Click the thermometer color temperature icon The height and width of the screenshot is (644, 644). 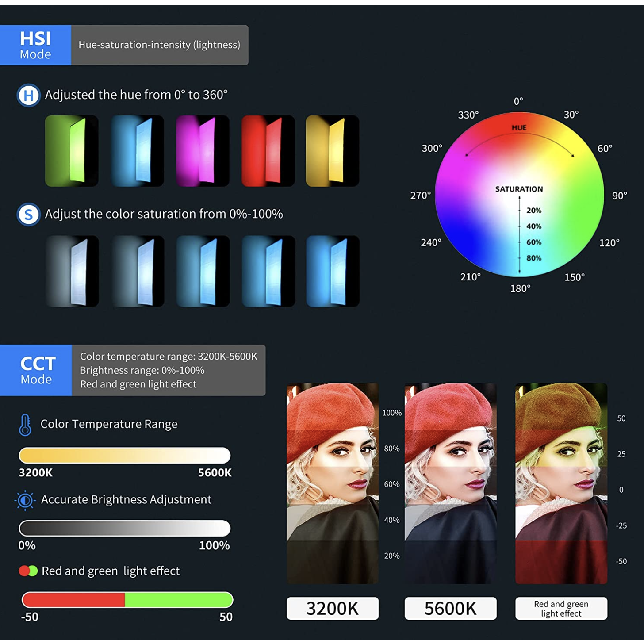pos(25,425)
